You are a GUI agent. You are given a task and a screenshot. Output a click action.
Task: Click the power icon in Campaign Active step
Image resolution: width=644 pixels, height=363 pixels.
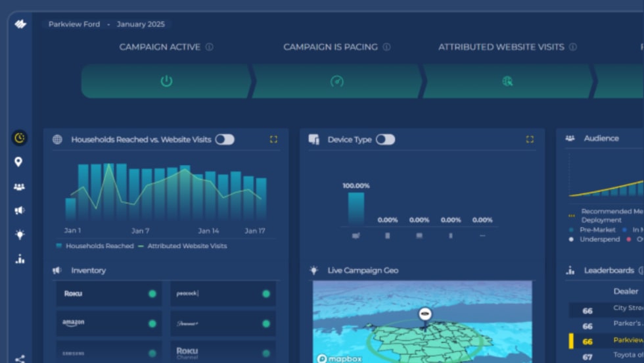[x=166, y=81]
